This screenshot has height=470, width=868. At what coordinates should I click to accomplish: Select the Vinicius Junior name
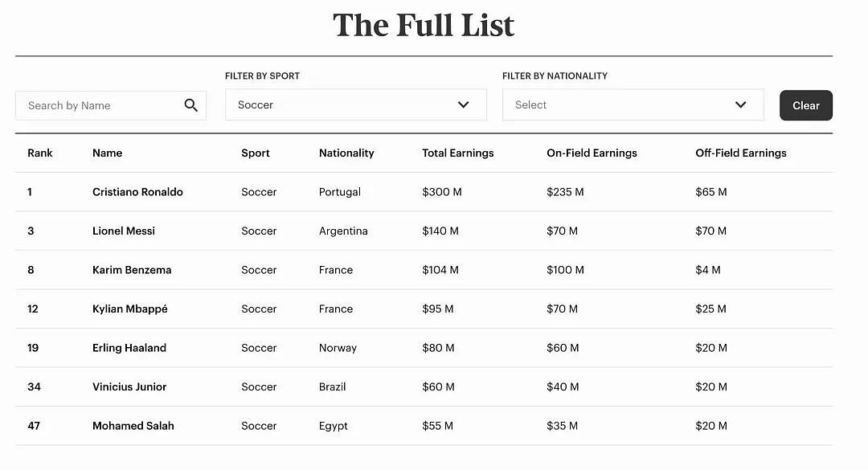pyautogui.click(x=129, y=387)
